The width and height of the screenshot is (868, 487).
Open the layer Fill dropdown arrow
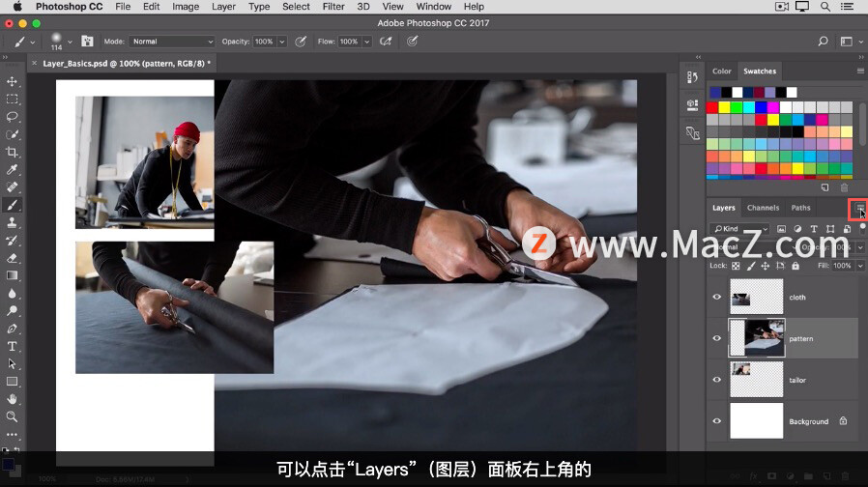click(x=860, y=266)
